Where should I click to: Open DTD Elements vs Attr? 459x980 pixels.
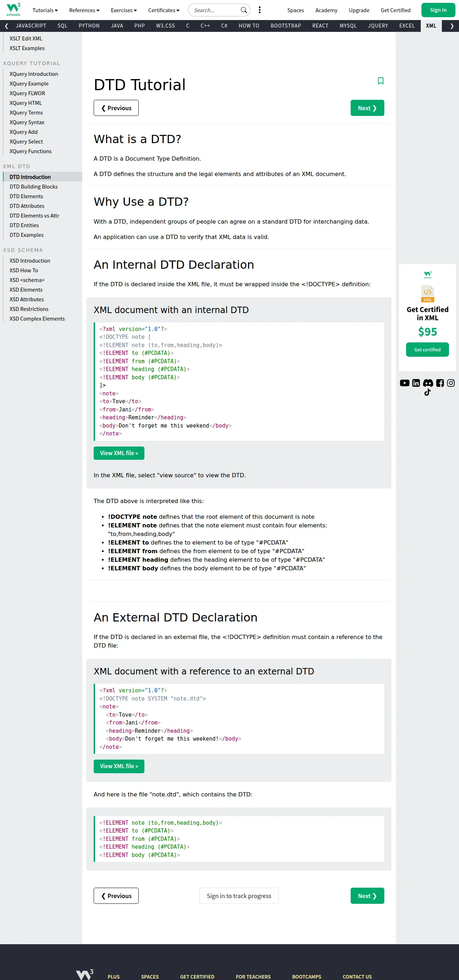(x=43, y=216)
